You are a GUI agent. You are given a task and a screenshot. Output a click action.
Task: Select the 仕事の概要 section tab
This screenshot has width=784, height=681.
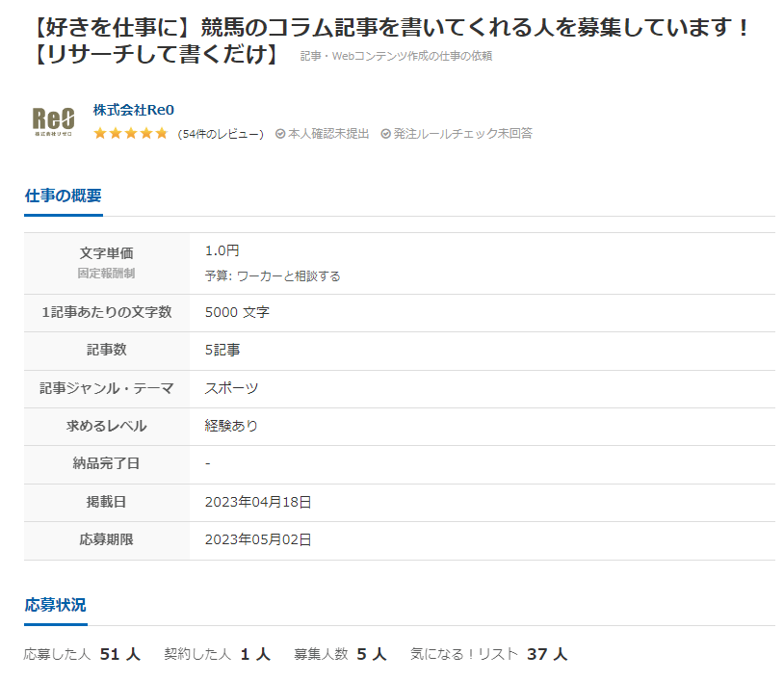pos(63,196)
